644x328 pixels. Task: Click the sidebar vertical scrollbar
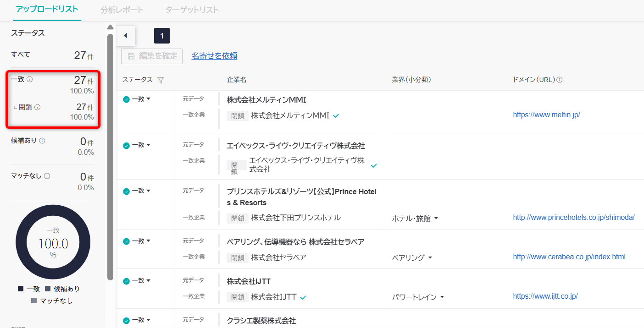(x=110, y=156)
